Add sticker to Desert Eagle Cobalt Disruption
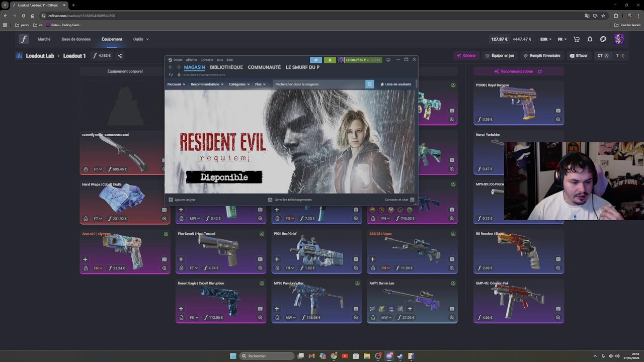Viewport: 644px width, 362px height. coord(181,309)
